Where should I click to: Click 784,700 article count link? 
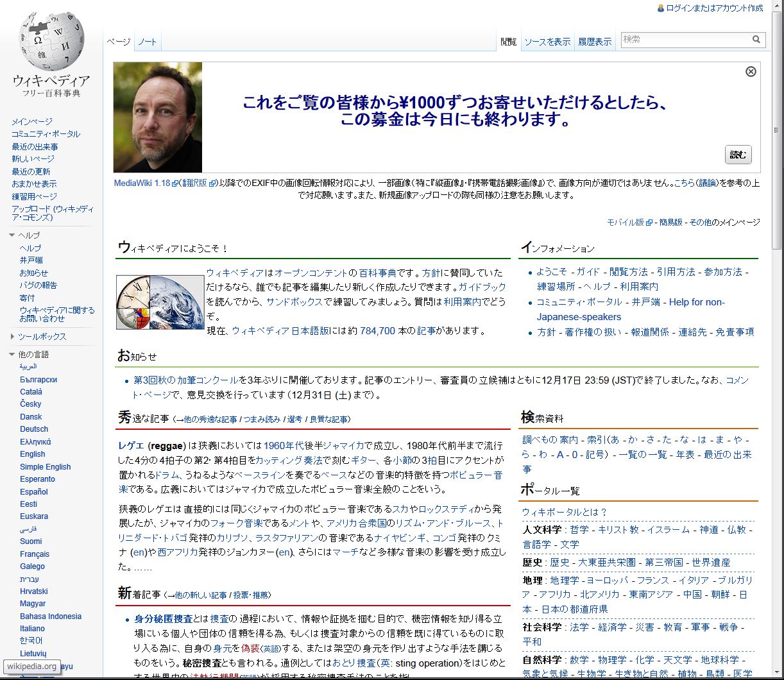377,331
